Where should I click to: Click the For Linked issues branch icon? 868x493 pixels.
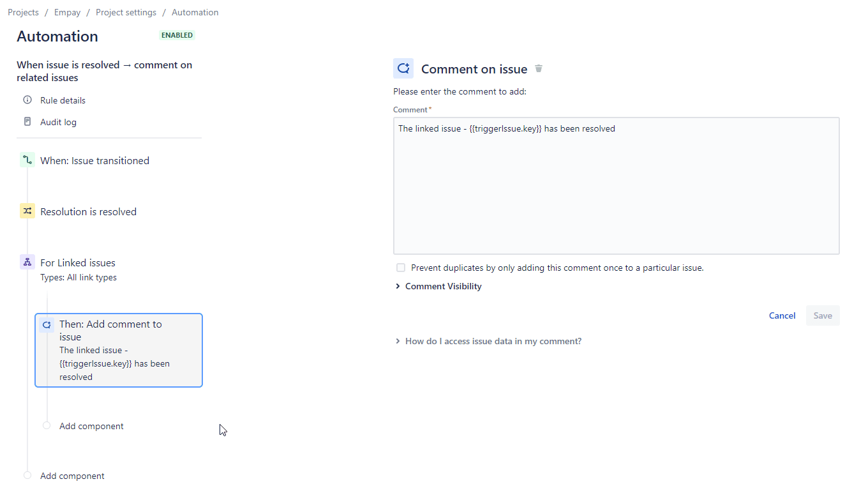pos(27,262)
